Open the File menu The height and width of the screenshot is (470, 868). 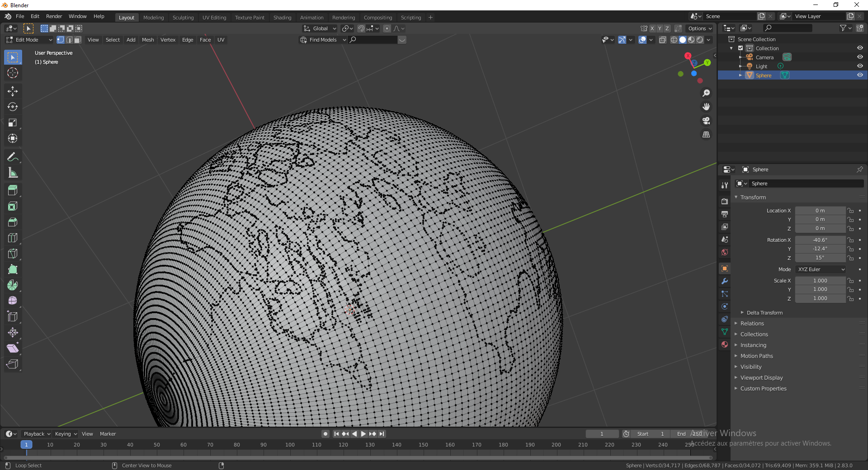tap(20, 16)
